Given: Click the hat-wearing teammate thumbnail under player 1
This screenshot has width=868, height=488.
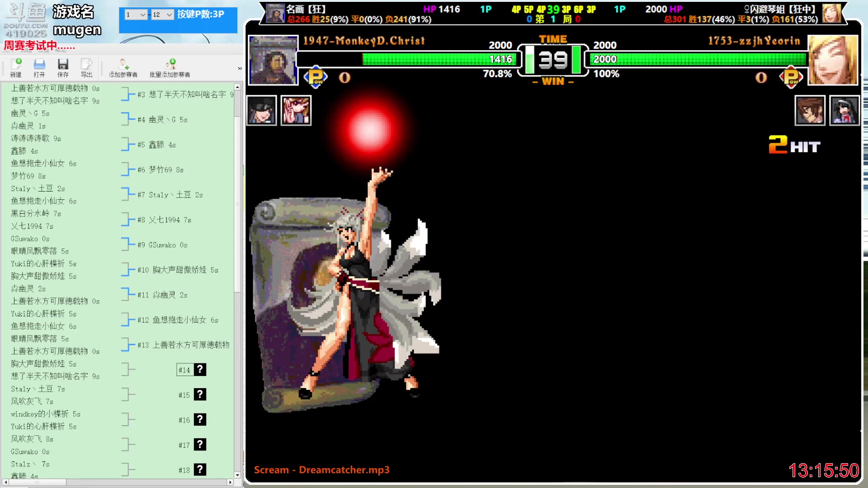Looking at the screenshot, I should coord(262,110).
